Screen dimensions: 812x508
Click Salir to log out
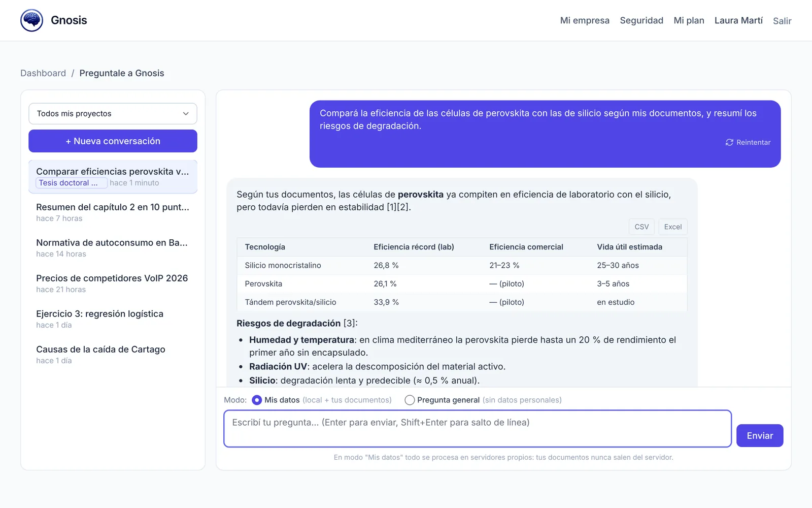[782, 21]
